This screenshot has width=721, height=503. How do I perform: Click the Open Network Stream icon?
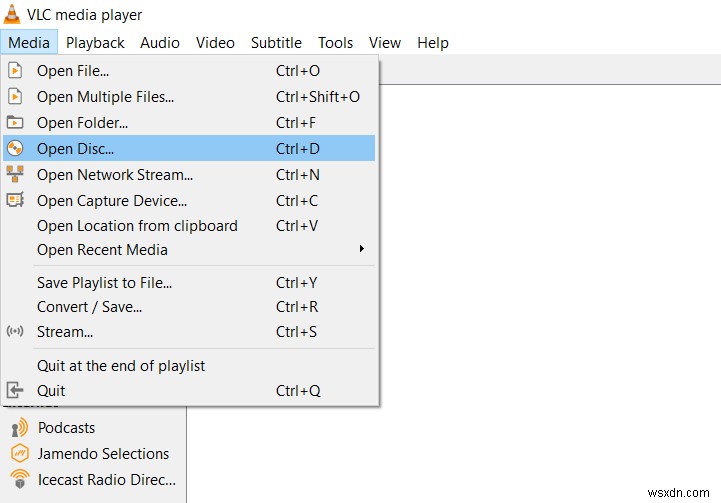[15, 175]
